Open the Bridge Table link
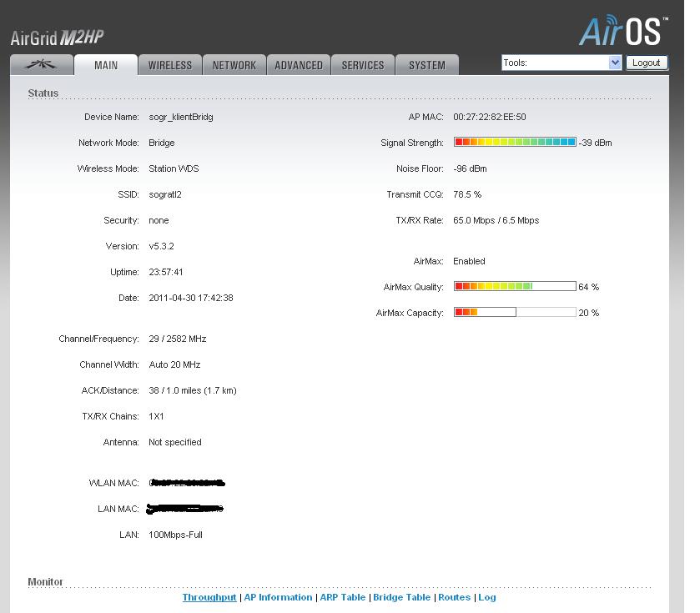 (x=402, y=597)
